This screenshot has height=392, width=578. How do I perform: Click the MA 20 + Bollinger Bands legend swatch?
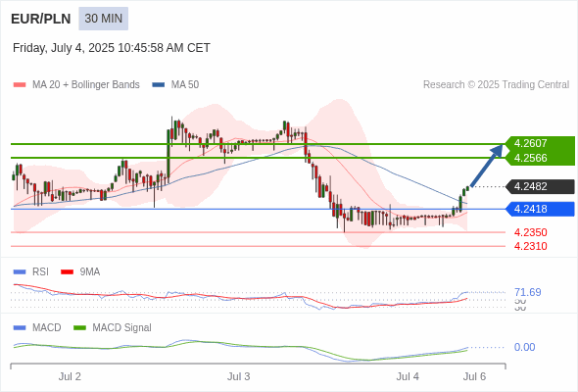20,85
